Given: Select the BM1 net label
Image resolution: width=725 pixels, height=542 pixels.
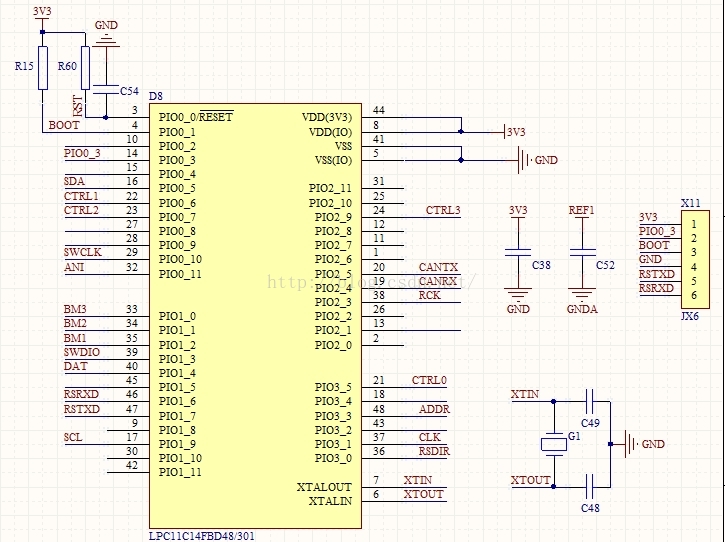Looking at the screenshot, I should tap(75, 338).
